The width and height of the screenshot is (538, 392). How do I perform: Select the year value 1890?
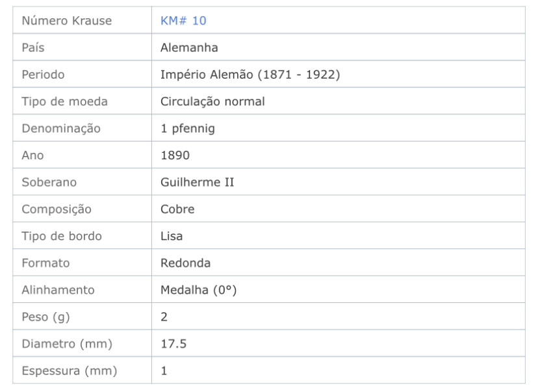coord(175,155)
